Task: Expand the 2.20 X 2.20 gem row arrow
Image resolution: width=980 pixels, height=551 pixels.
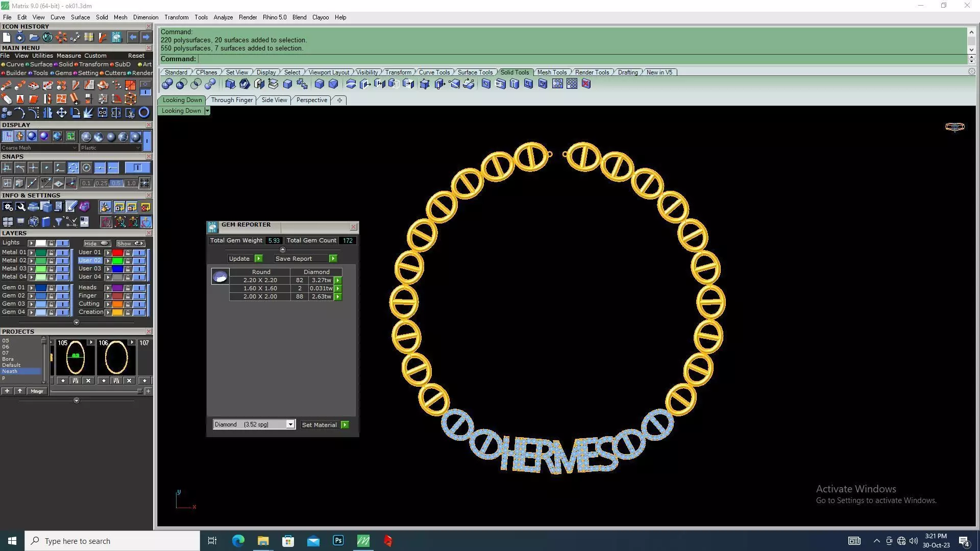Action: point(338,281)
